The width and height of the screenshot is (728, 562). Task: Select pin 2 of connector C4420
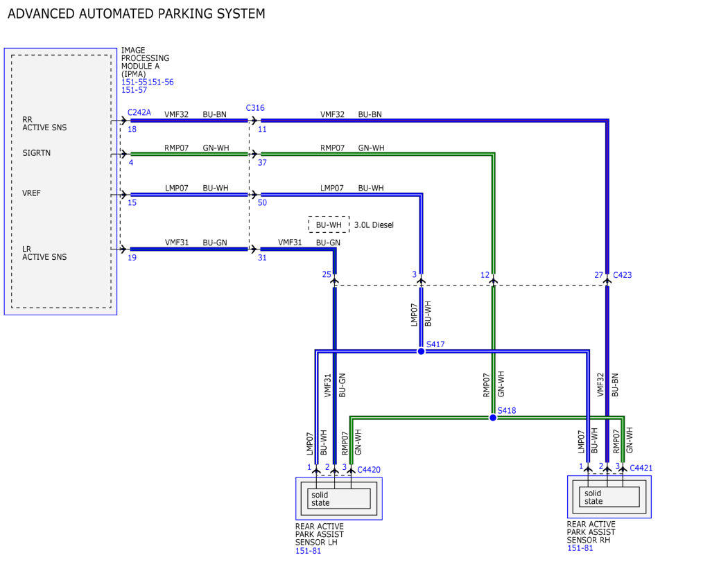(x=327, y=467)
